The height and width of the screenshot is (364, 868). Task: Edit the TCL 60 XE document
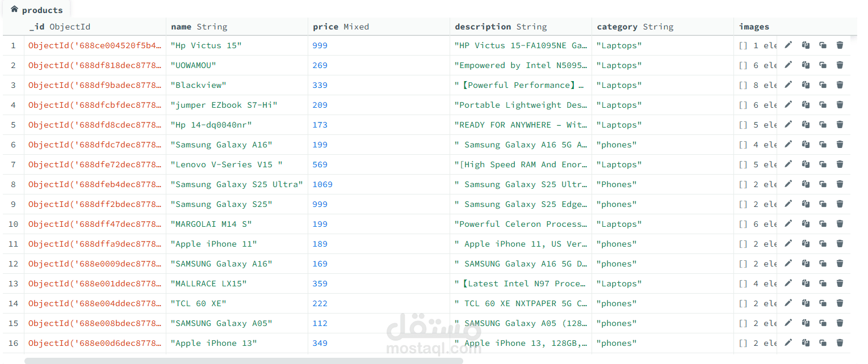tap(788, 303)
